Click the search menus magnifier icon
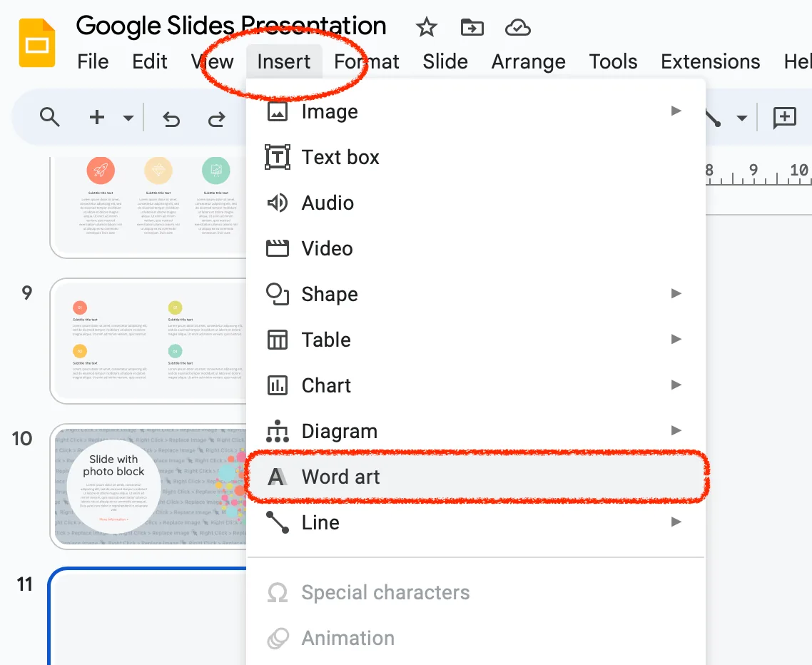This screenshot has height=665, width=812. pyautogui.click(x=50, y=118)
